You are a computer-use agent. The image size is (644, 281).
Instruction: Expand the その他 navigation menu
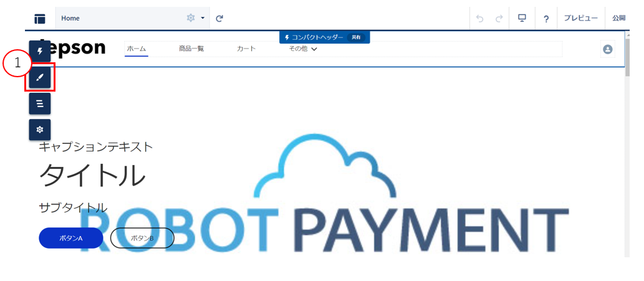303,49
